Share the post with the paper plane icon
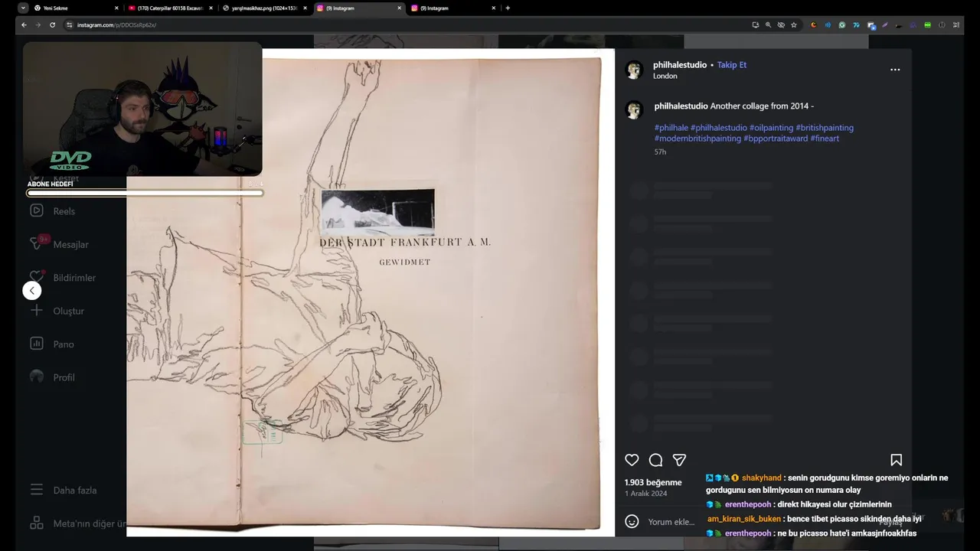 (x=679, y=460)
